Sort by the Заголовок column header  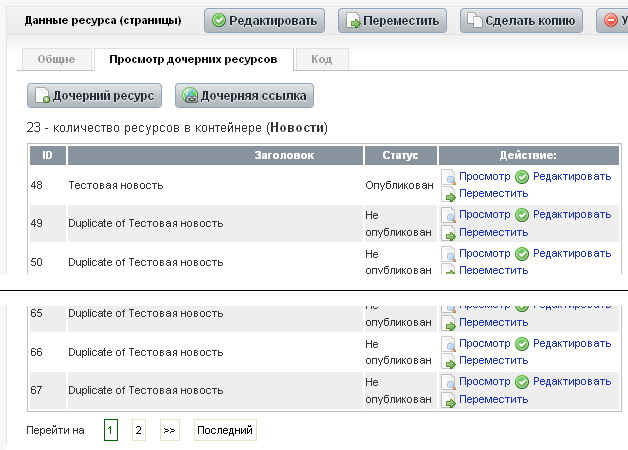click(284, 156)
